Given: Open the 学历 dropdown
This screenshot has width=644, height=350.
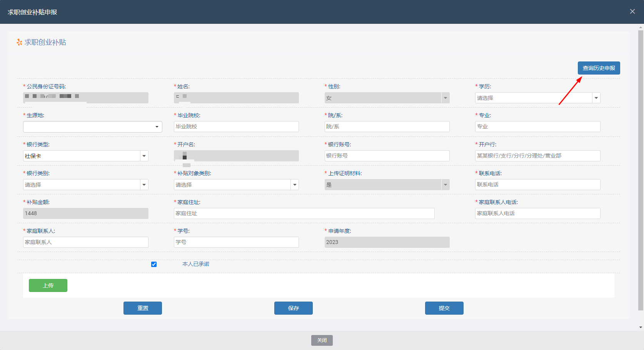Looking at the screenshot, I should pyautogui.click(x=537, y=98).
